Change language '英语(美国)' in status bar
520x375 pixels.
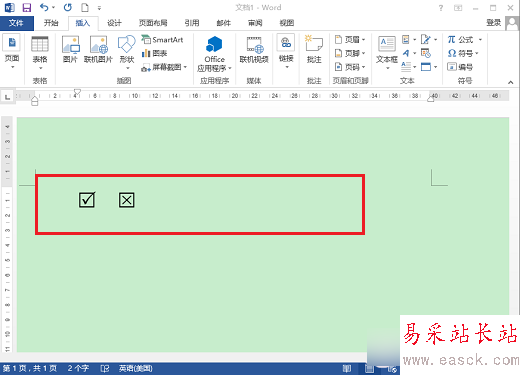[x=136, y=368]
